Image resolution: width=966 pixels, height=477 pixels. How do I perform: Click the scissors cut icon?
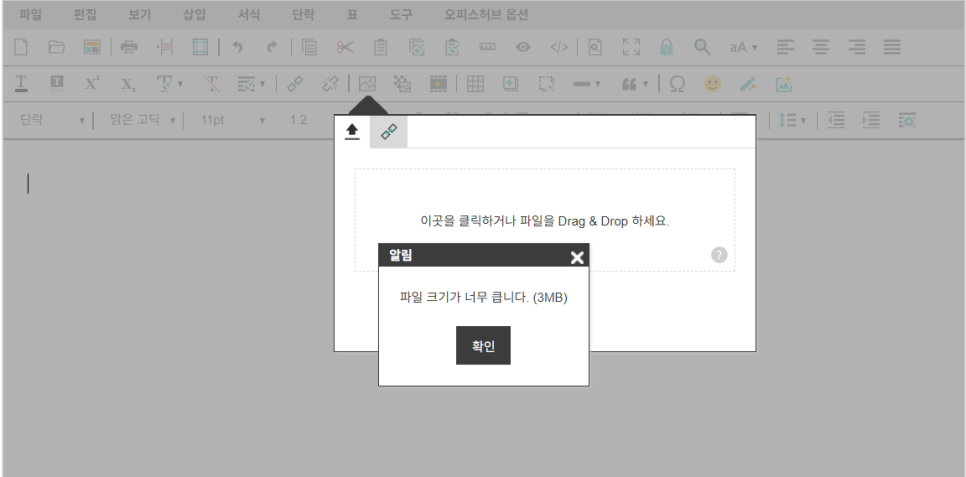pos(345,47)
